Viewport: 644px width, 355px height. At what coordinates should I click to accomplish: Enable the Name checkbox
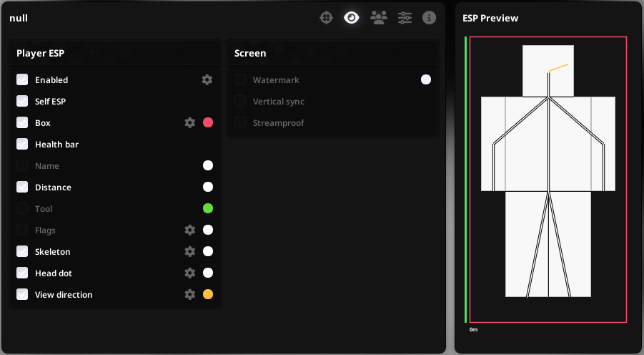[x=22, y=165]
